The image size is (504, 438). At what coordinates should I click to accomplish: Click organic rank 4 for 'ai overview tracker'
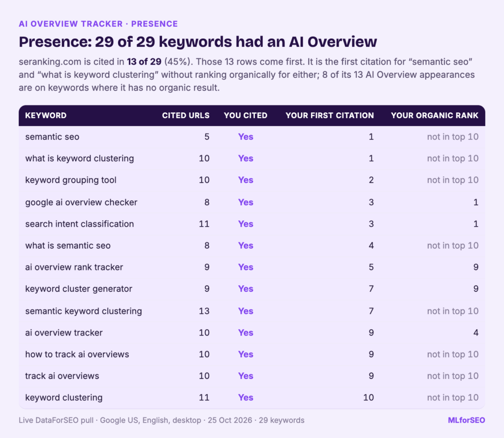click(x=476, y=333)
